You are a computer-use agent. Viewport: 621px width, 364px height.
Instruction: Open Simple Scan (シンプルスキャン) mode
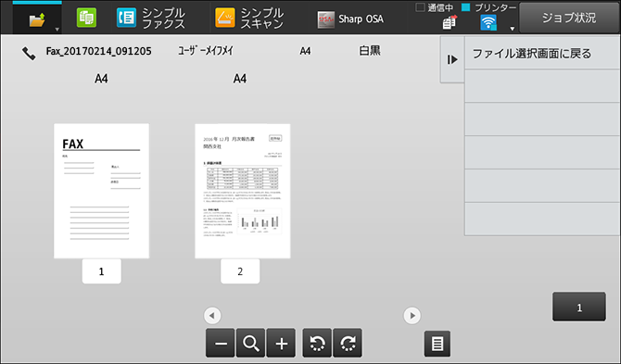click(x=249, y=19)
